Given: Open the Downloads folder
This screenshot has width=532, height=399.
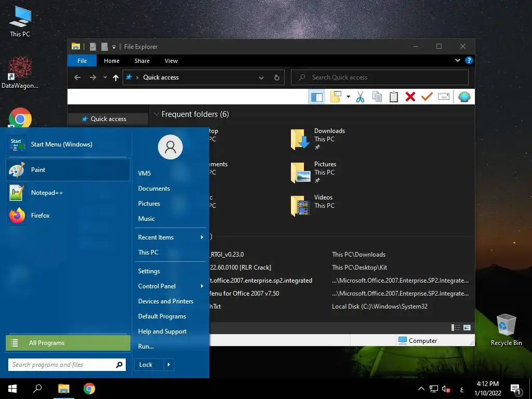Looking at the screenshot, I should point(318,139).
